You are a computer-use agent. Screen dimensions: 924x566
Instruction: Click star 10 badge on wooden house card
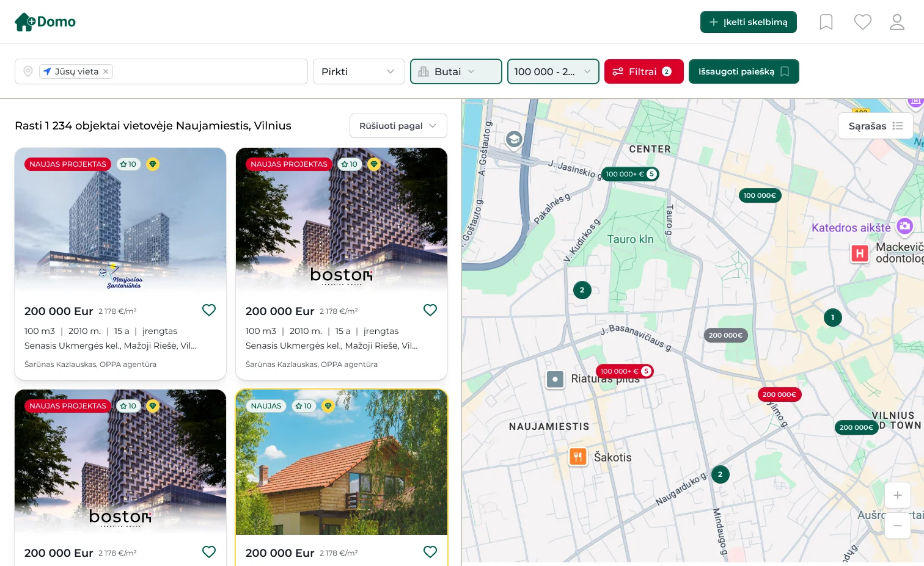click(304, 406)
